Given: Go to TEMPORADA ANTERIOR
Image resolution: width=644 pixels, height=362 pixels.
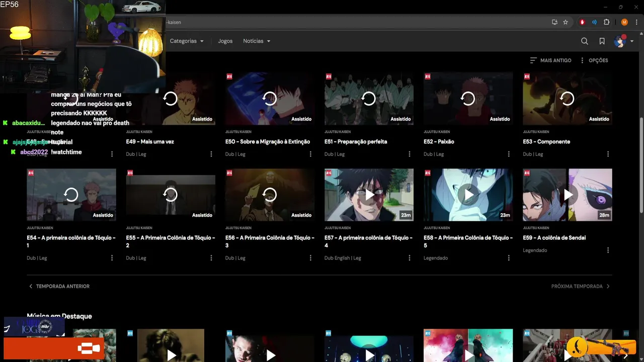Looking at the screenshot, I should pos(59,287).
